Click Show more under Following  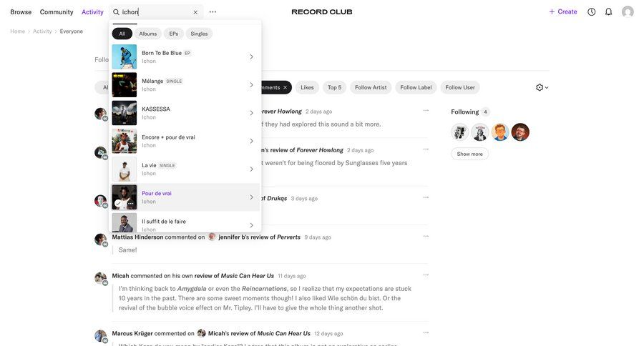pyautogui.click(x=470, y=154)
